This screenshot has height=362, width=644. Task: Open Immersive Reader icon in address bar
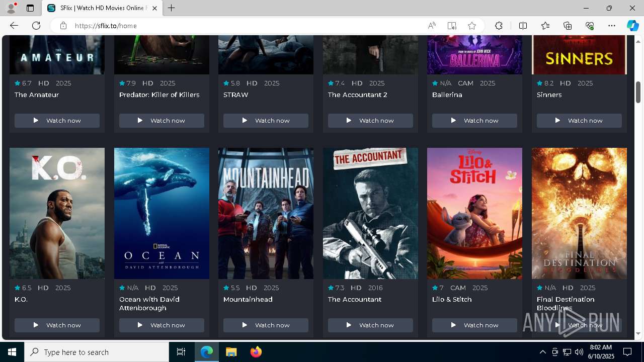pos(452,26)
